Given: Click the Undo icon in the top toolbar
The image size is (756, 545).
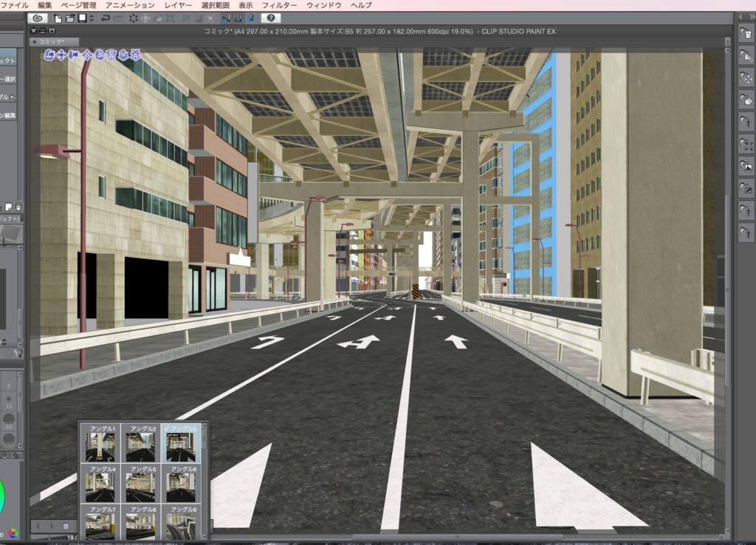Looking at the screenshot, I should point(105,18).
